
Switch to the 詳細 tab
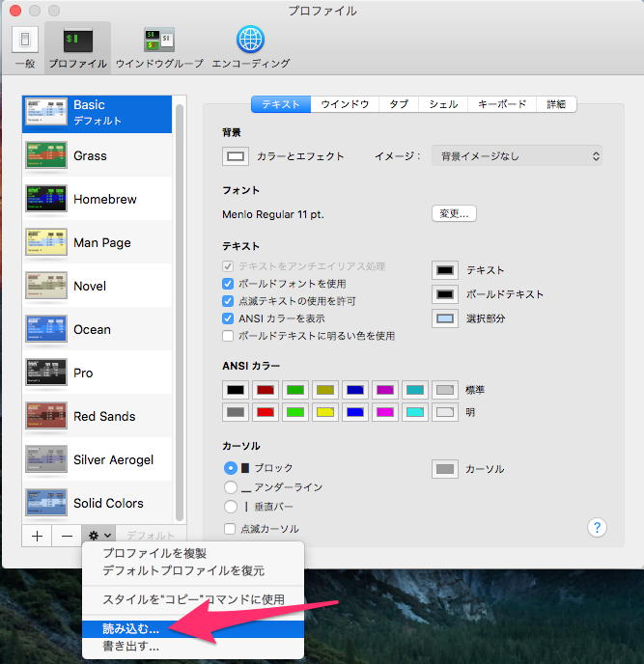[x=556, y=104]
